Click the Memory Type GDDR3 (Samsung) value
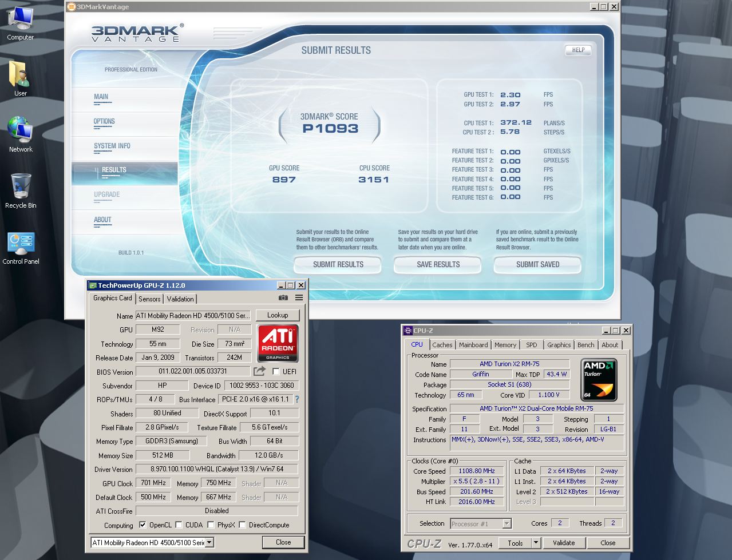 pos(171,441)
